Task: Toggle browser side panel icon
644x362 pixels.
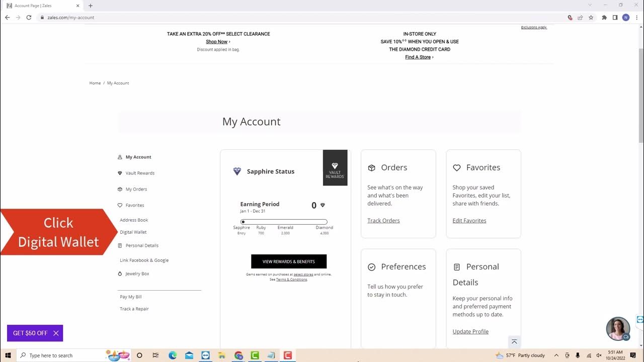Action: tap(615, 17)
